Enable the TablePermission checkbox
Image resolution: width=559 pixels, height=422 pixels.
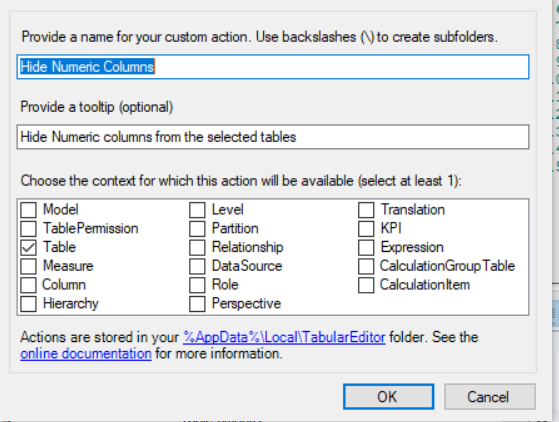click(28, 228)
